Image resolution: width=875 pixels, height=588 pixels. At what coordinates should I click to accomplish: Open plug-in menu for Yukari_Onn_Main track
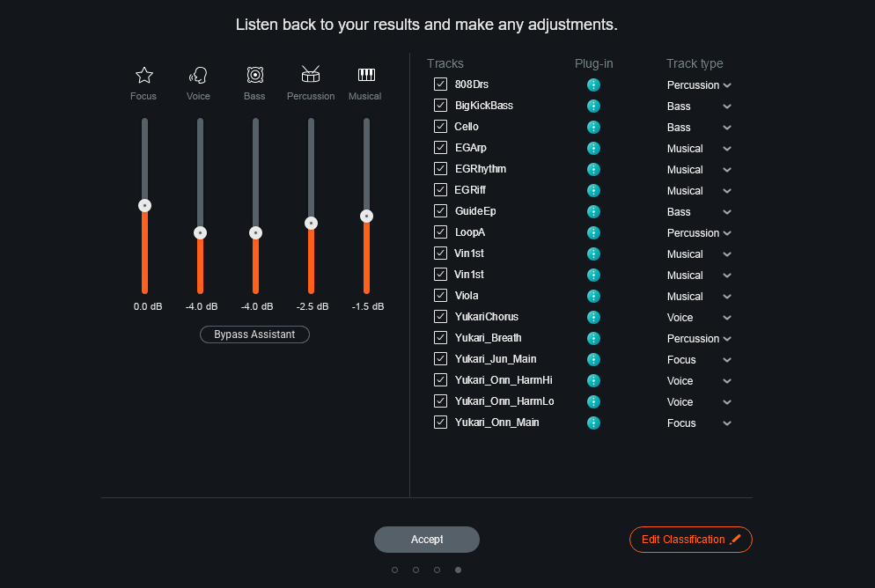(593, 423)
